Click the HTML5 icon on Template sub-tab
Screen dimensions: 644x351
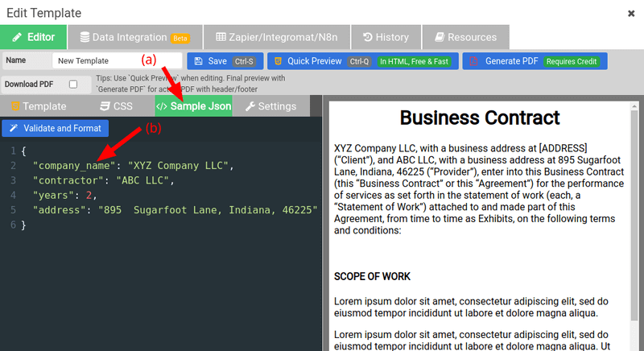pos(15,106)
